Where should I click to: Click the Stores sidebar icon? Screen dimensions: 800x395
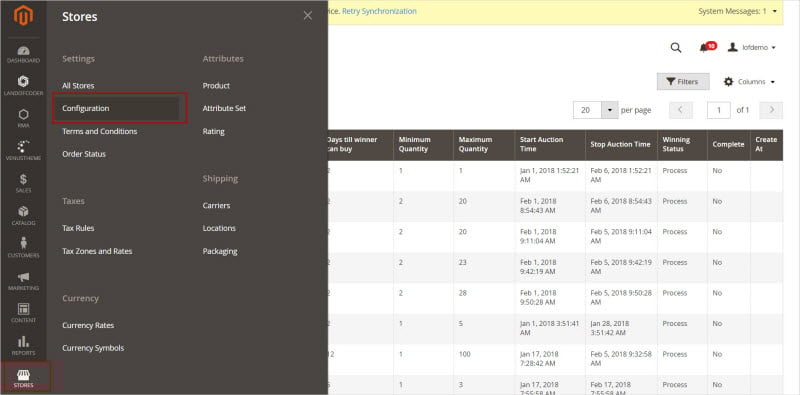23,378
